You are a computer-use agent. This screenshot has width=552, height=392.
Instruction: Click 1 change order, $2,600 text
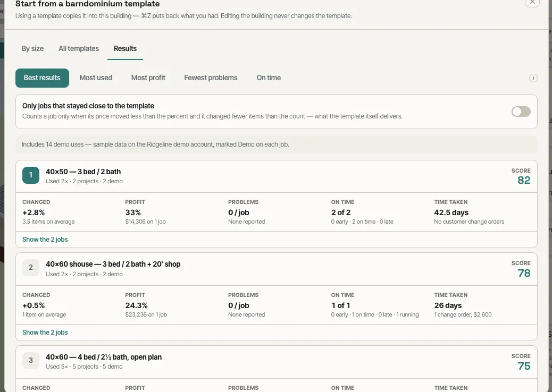pos(463,314)
